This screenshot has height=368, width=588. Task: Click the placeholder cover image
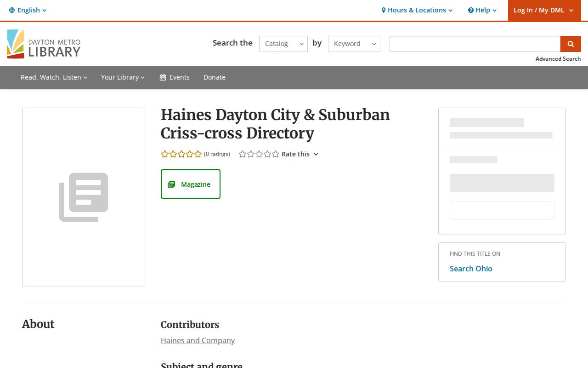click(84, 197)
